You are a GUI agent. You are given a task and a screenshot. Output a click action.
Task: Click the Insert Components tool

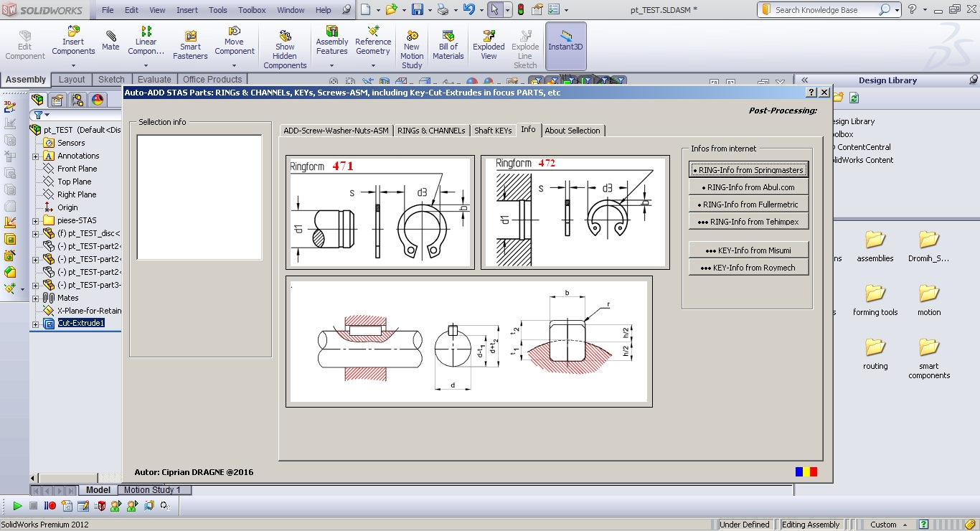pos(73,41)
